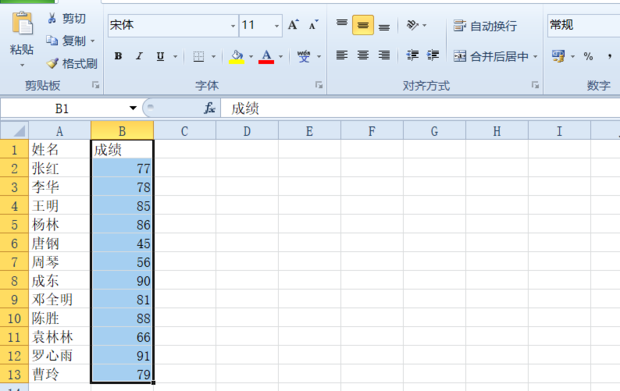Select row 6 header
Screen dimensions: 620x391
(x=14, y=243)
